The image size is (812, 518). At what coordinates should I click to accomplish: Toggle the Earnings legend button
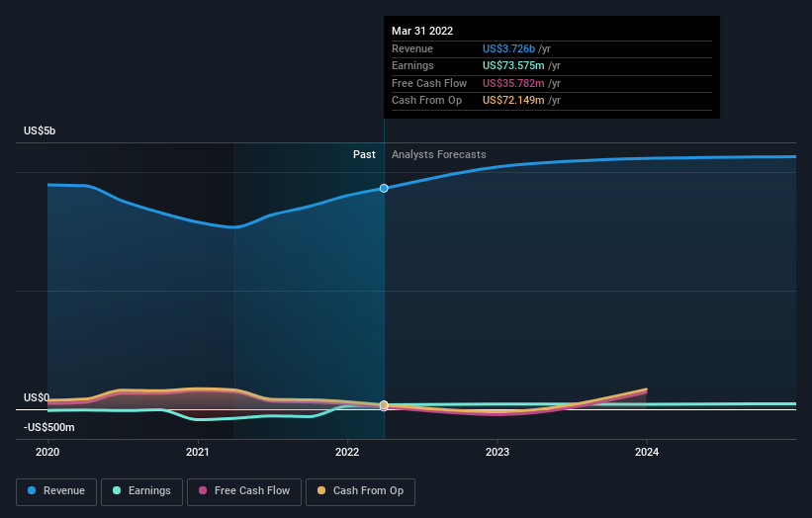point(141,491)
